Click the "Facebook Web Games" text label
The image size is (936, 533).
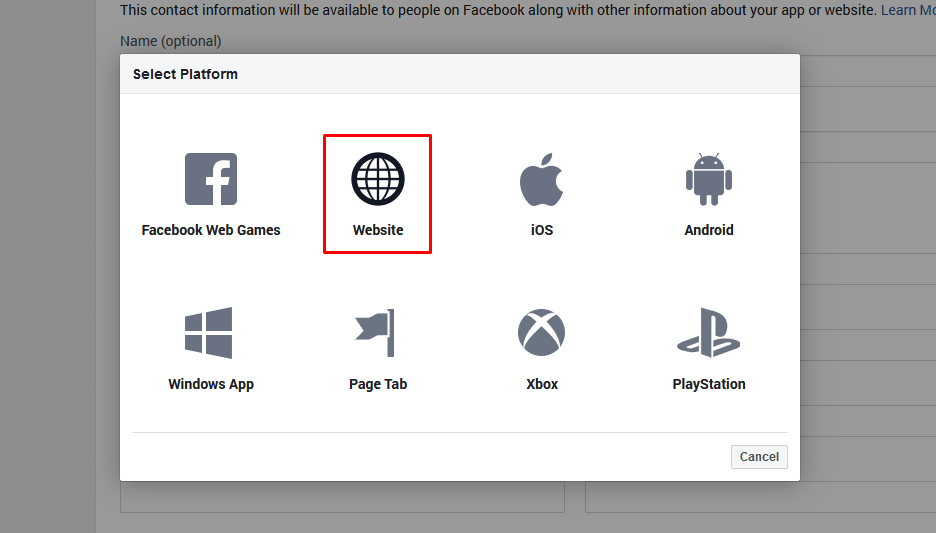(211, 230)
